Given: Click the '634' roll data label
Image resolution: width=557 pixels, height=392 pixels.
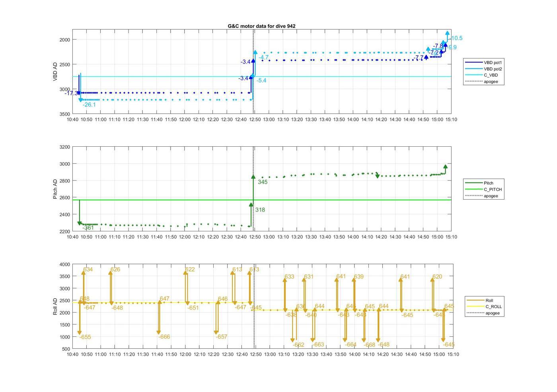Looking at the screenshot, I should (88, 270).
